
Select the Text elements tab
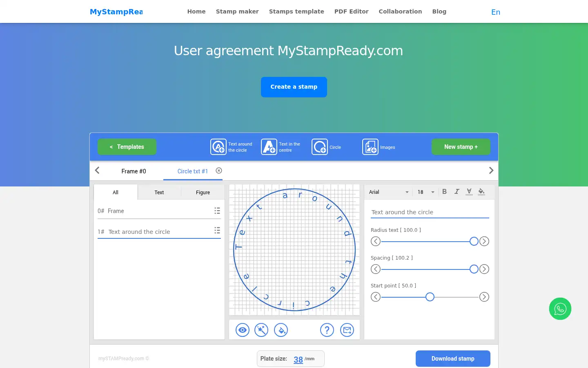coord(159,192)
